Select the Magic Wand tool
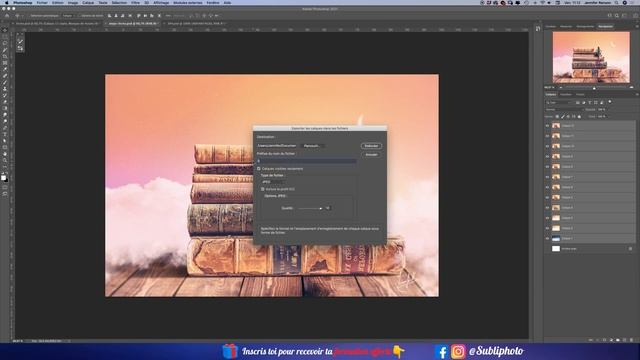 point(5,50)
